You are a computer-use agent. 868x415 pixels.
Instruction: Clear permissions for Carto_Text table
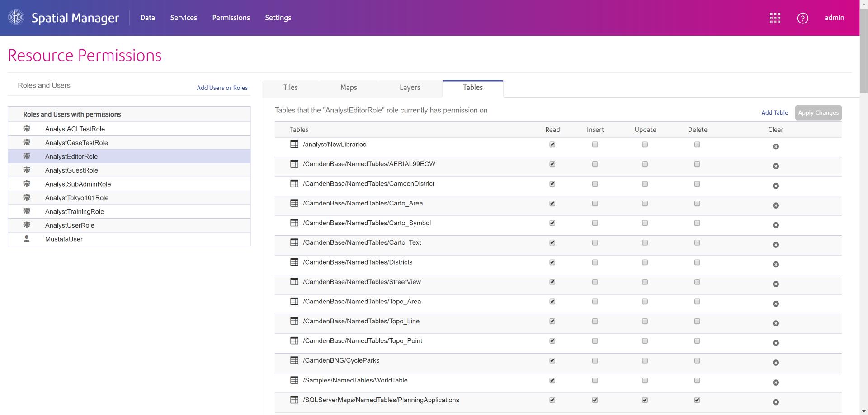tap(776, 245)
